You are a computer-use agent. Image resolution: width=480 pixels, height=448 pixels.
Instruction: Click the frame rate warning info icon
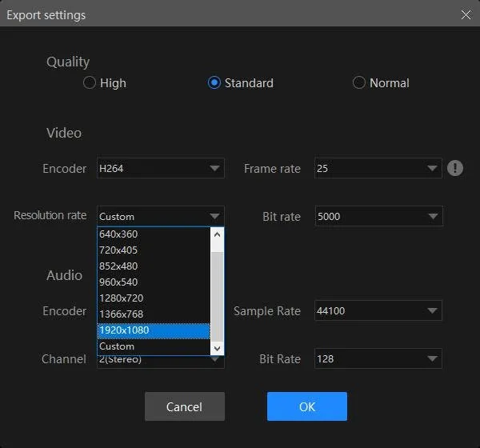455,168
